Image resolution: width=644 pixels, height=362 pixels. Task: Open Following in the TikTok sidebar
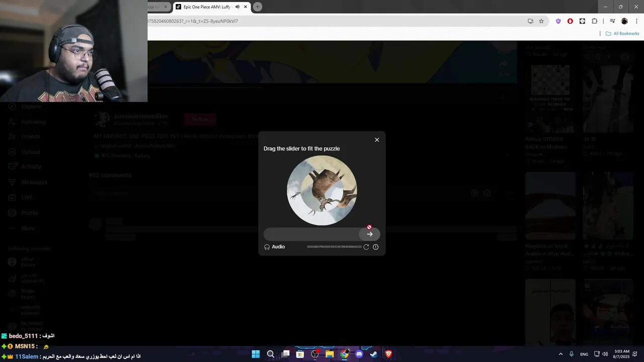pyautogui.click(x=28, y=122)
